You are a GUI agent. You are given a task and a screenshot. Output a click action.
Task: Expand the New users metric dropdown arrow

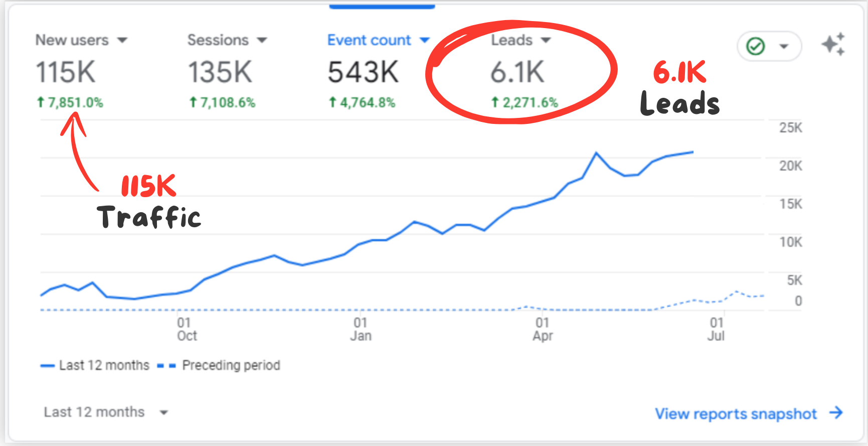(x=122, y=40)
